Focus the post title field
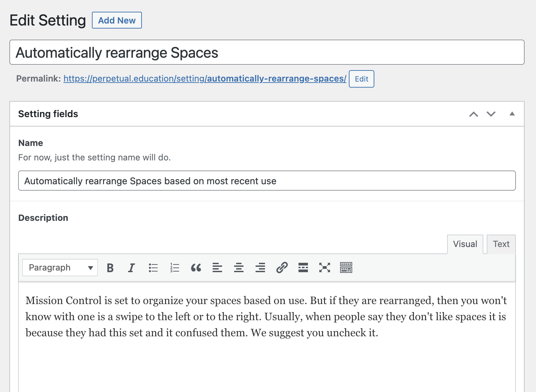536x392 pixels. click(267, 52)
